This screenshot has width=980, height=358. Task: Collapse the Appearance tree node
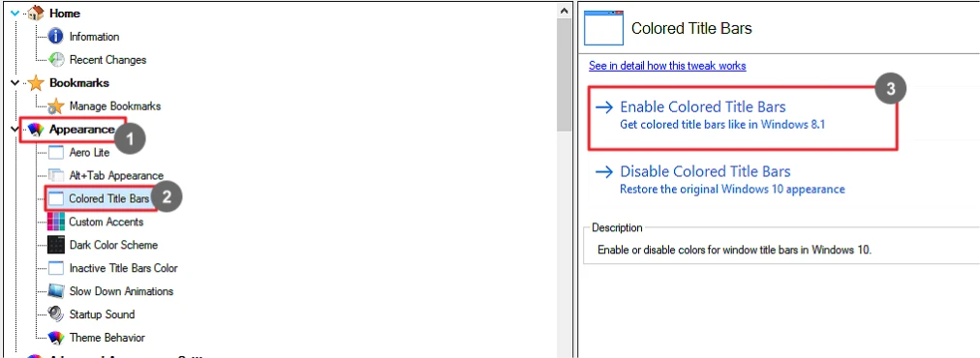point(15,130)
